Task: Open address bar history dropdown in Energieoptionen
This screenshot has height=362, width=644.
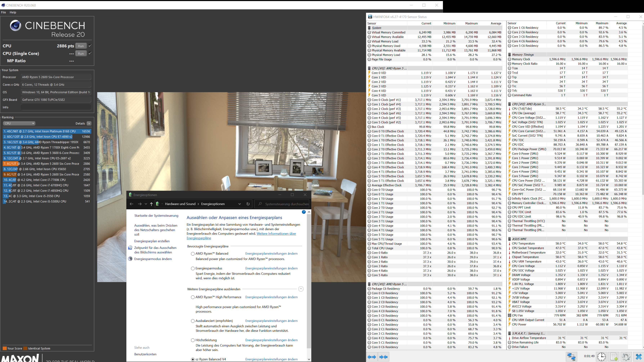Action: point(239,204)
